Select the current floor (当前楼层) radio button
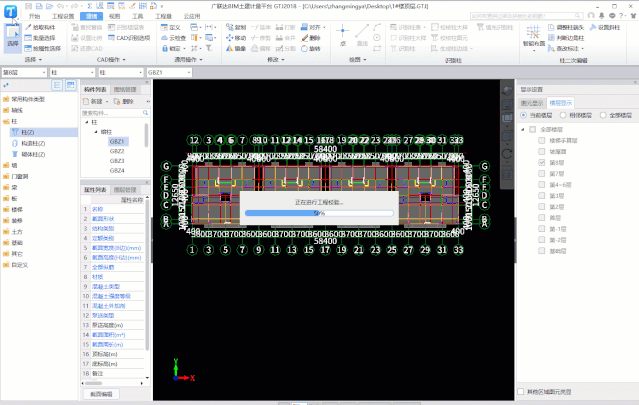Image resolution: width=639 pixels, height=405 pixels. coord(522,116)
